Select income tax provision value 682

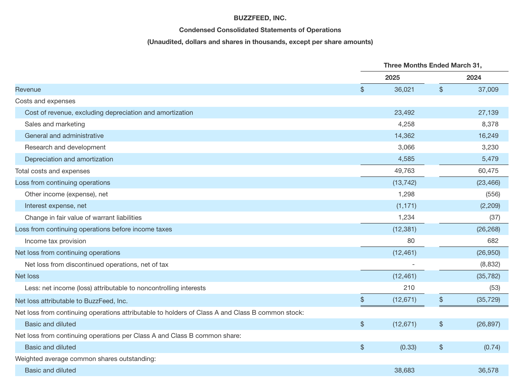(x=493, y=241)
